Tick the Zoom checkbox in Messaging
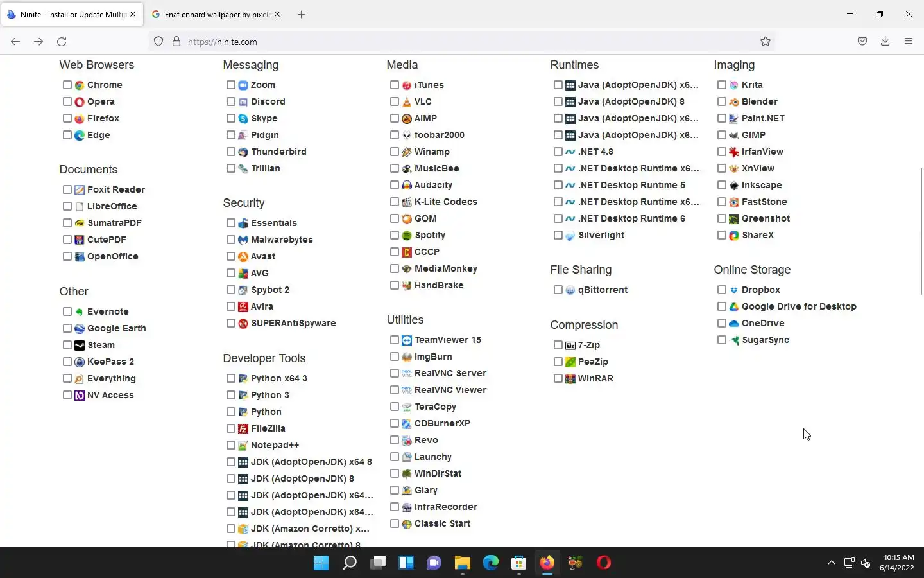 pyautogui.click(x=231, y=85)
